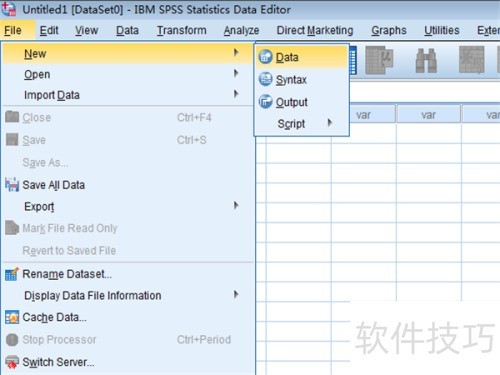This screenshot has width=500, height=375.
Task: Select Save All Data
Action: click(x=128, y=185)
